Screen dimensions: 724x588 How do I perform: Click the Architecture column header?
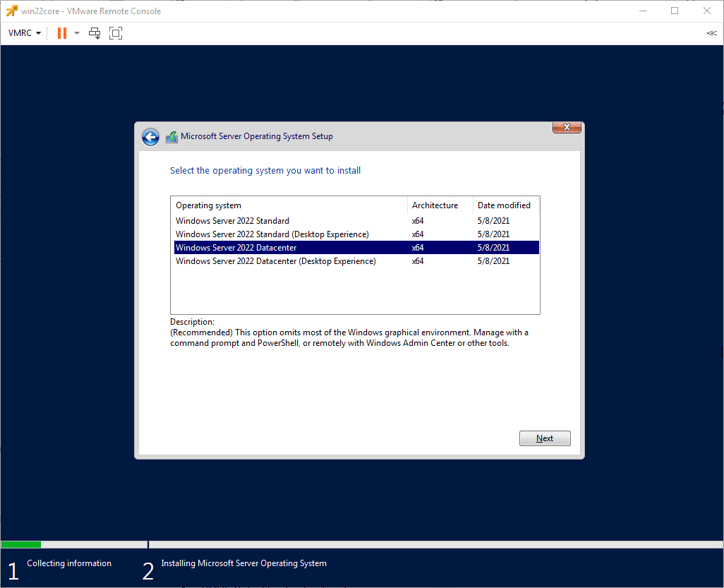pyautogui.click(x=435, y=205)
